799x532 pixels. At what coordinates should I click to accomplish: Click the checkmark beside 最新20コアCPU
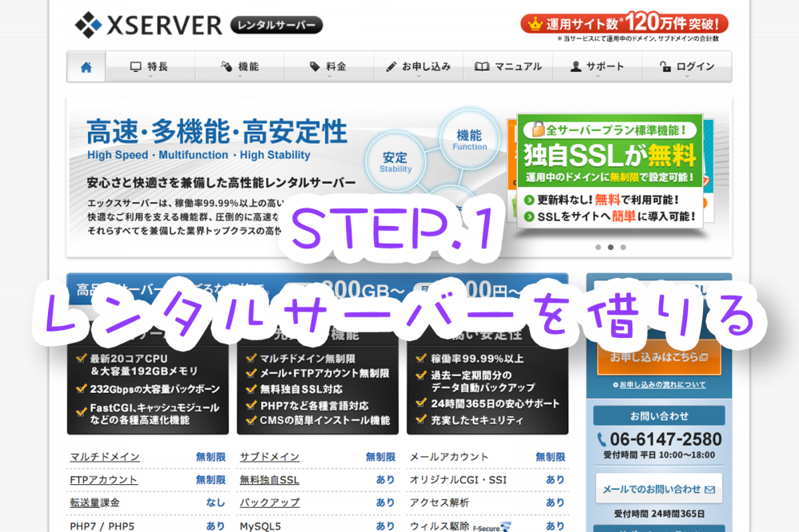point(81,358)
